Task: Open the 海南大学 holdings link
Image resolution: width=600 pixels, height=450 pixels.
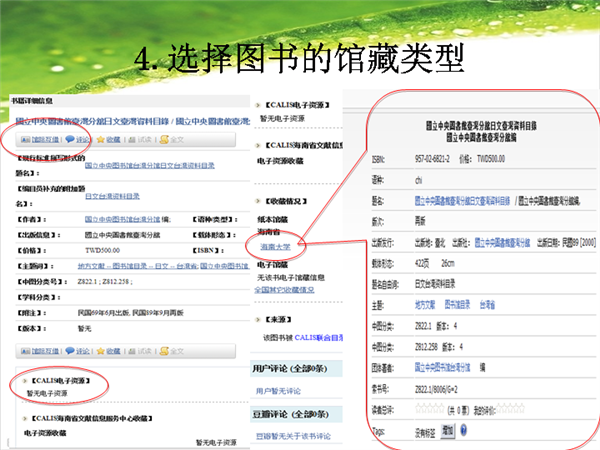Action: [x=276, y=247]
